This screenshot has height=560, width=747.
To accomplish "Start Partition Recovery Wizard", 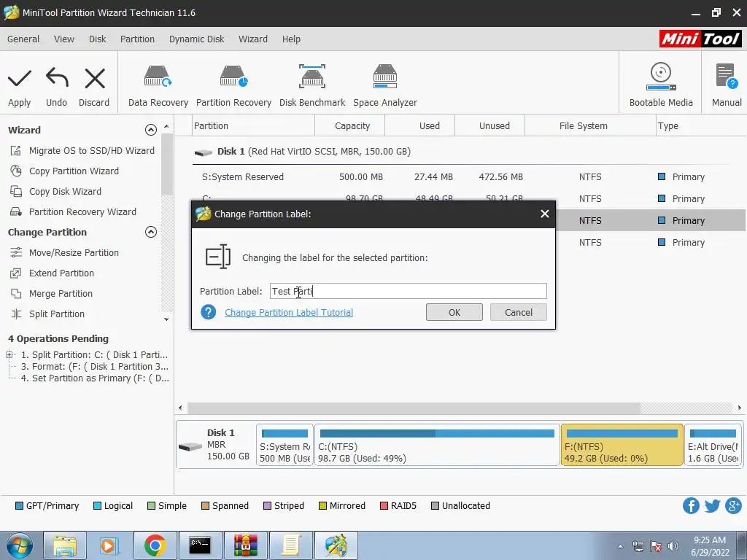I will [74, 212].
